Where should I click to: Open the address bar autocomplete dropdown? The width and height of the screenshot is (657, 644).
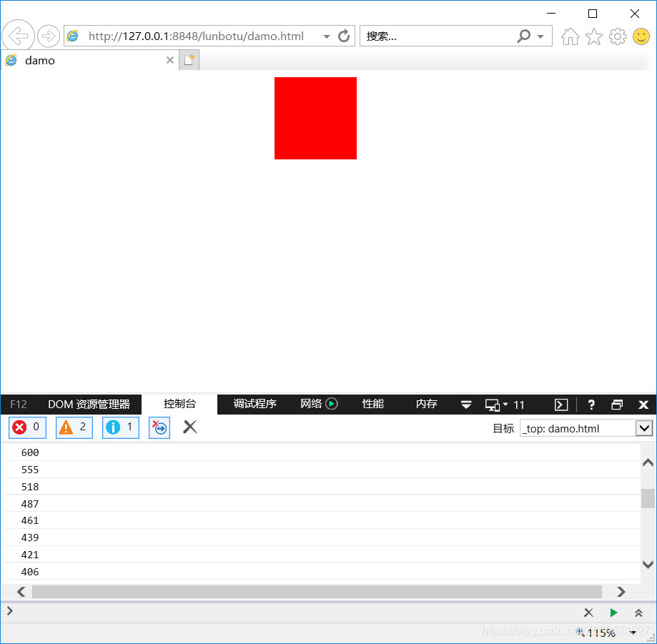pyautogui.click(x=327, y=36)
